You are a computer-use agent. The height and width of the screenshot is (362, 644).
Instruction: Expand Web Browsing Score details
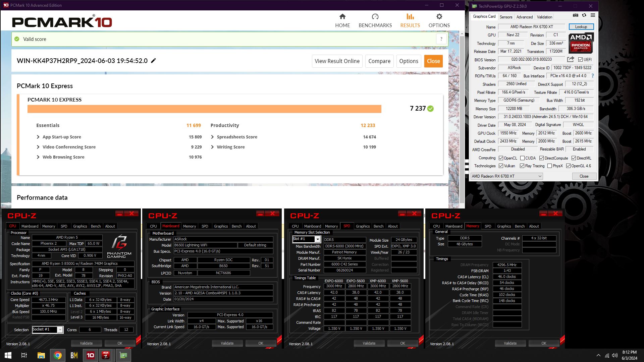(38, 157)
